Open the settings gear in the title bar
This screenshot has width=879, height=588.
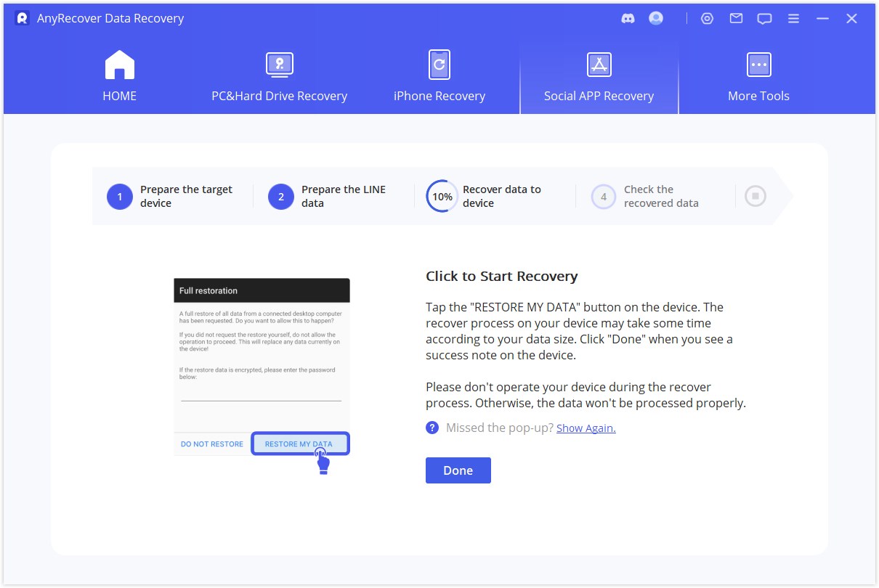point(707,18)
